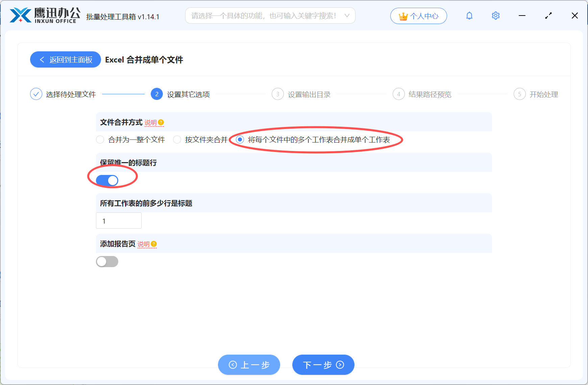Click the fullscreen expand icon

[x=548, y=16]
